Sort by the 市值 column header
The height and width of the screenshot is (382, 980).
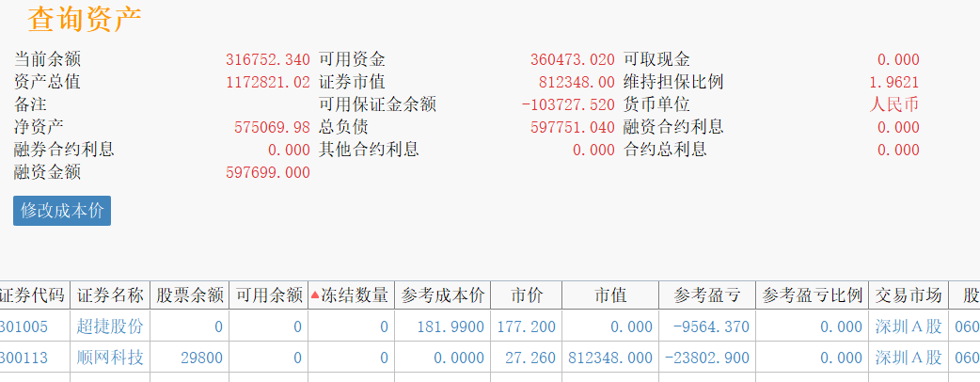pos(610,295)
